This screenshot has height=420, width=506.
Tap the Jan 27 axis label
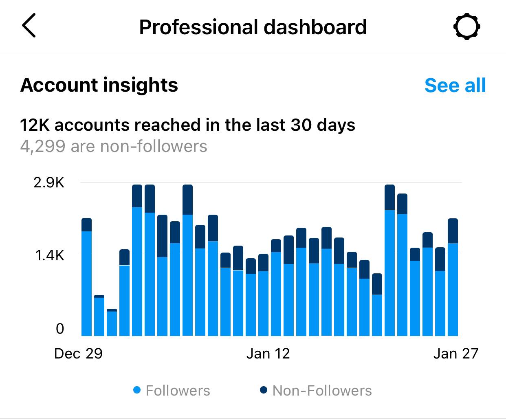(x=455, y=354)
